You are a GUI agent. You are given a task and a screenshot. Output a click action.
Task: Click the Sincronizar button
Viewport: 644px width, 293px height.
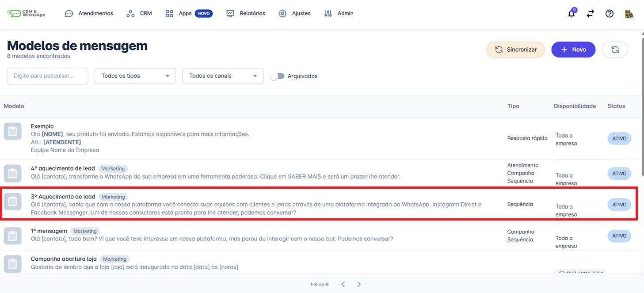pyautogui.click(x=515, y=49)
